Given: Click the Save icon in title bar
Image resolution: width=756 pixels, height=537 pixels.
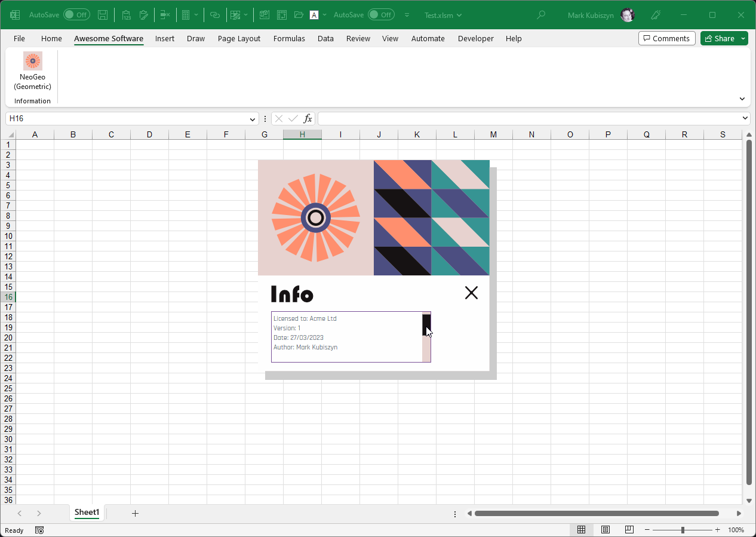Looking at the screenshot, I should (x=103, y=15).
